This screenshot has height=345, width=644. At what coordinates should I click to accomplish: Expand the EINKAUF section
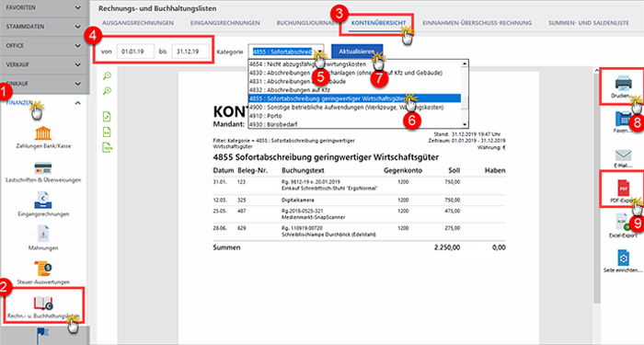pos(77,84)
